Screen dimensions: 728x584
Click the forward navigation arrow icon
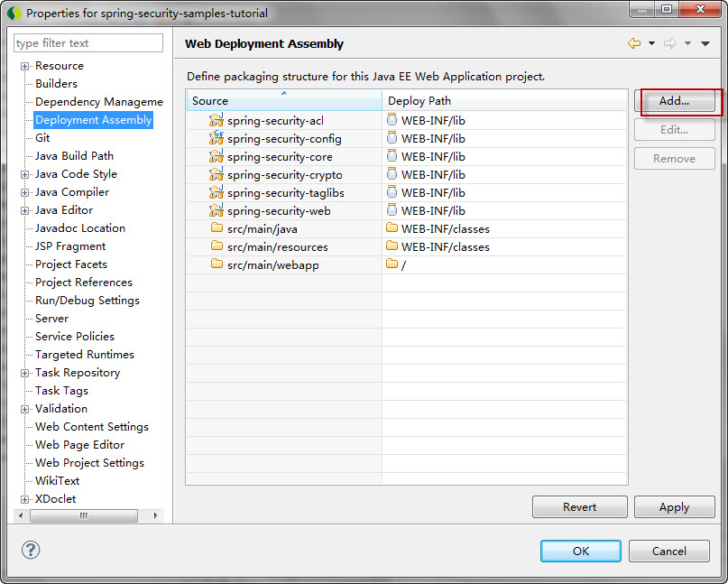point(670,43)
